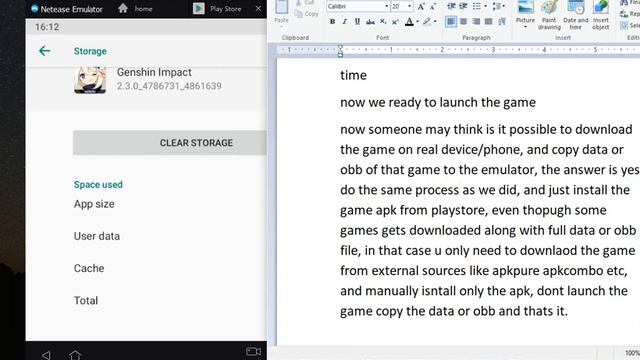Expand the Picture dropdown arrow
The width and height of the screenshot is (640, 360).
click(x=525, y=27)
